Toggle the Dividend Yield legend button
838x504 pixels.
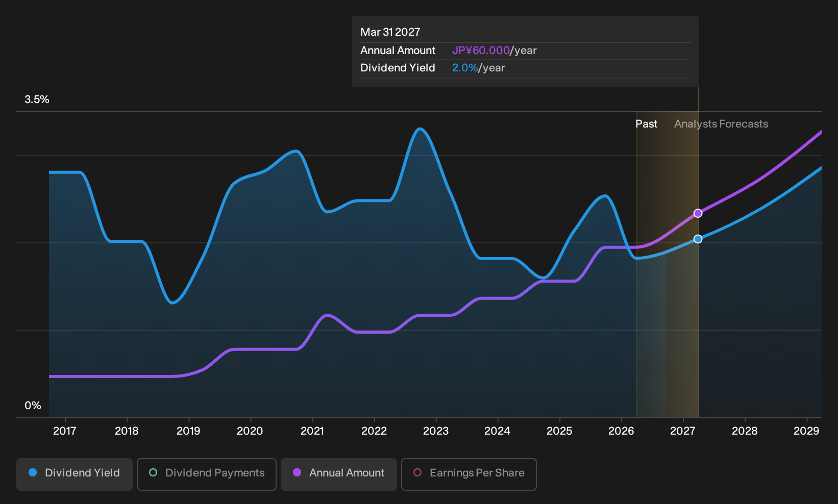[x=75, y=474]
